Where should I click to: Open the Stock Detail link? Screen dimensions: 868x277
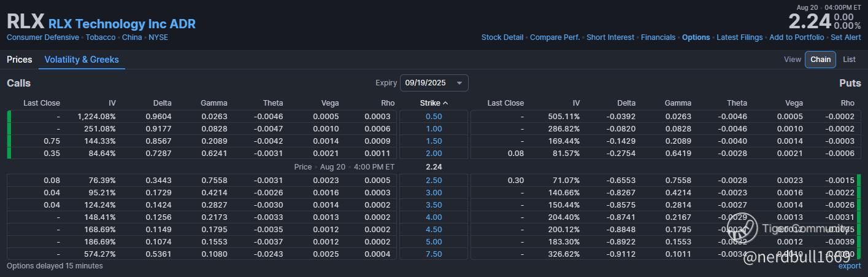point(502,37)
